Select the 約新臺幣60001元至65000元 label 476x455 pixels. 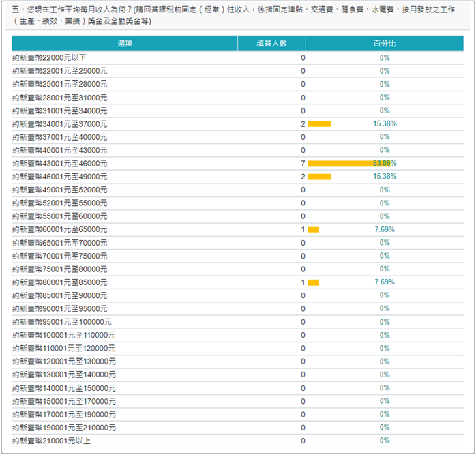(x=60, y=230)
